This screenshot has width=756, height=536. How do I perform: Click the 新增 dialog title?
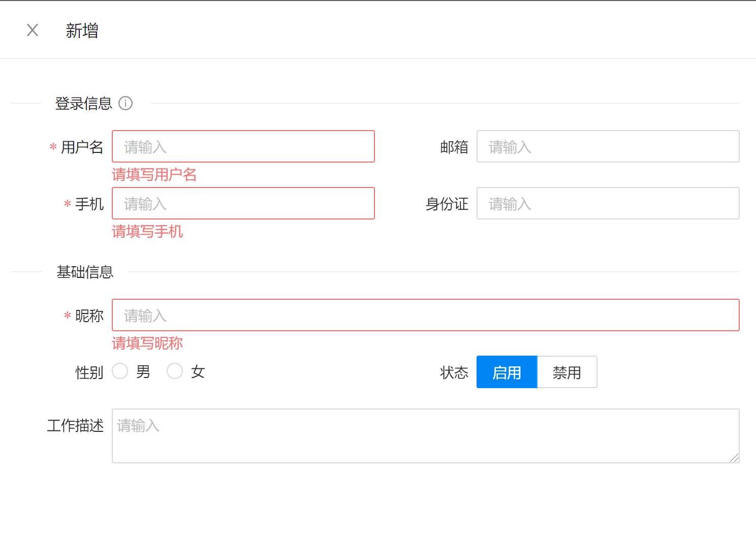[82, 31]
